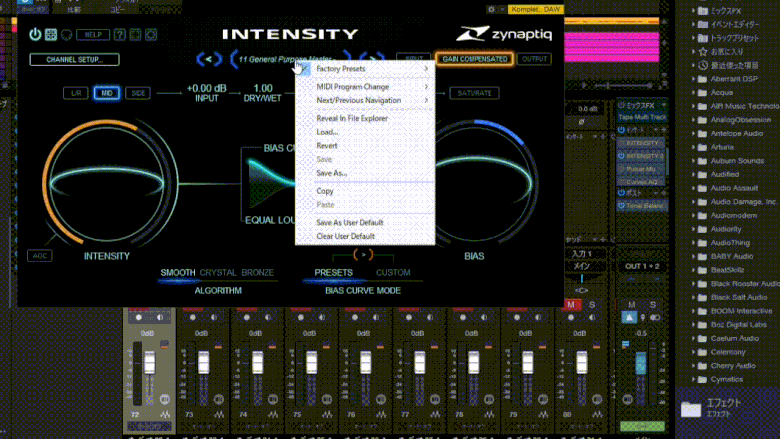
Task: Click the 1.00 DRY/WET value
Action: tap(262, 93)
